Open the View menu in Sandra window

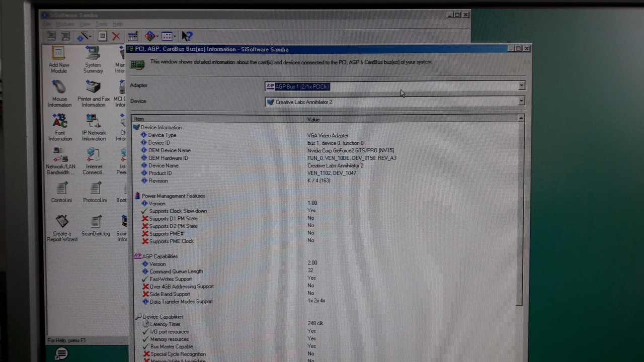coord(85,24)
